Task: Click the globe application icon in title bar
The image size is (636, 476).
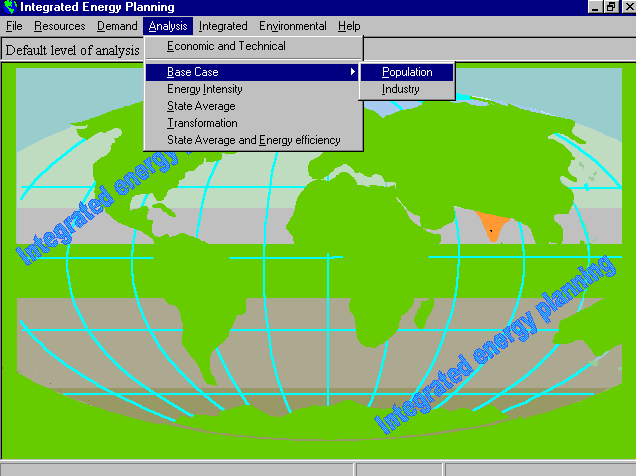Action: click(10, 7)
